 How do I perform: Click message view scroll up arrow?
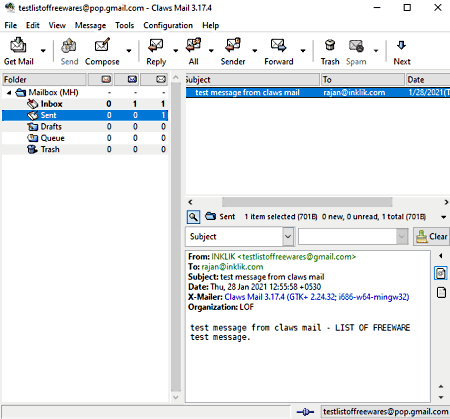pos(441,387)
